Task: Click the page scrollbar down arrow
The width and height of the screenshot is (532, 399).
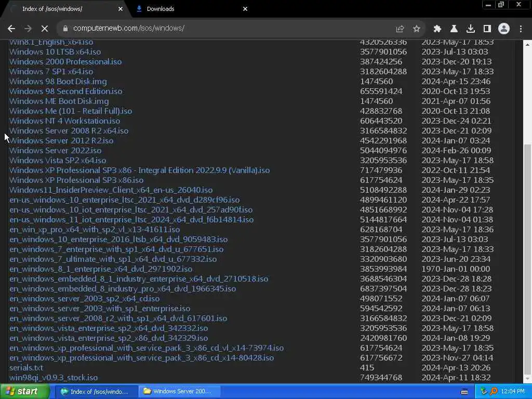Action: 528,379
